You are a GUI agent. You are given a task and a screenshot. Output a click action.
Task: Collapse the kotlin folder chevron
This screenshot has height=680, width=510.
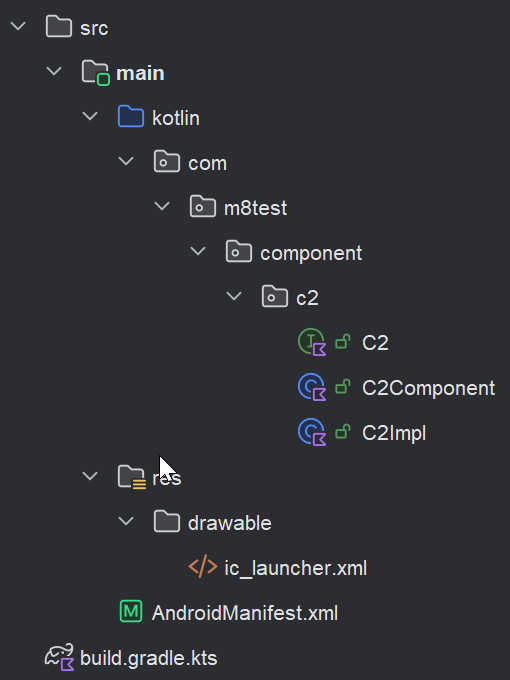(90, 116)
